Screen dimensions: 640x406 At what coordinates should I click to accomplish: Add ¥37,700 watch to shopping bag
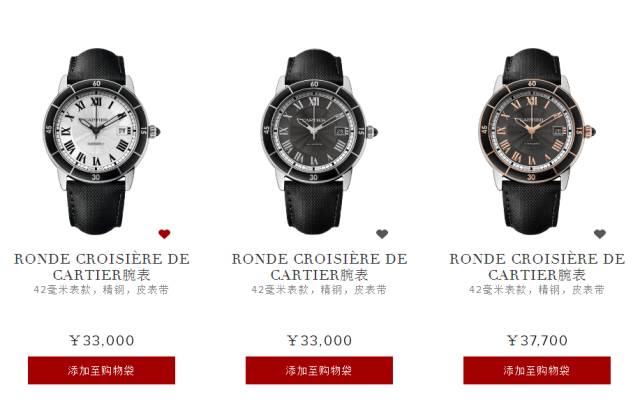click(537, 371)
